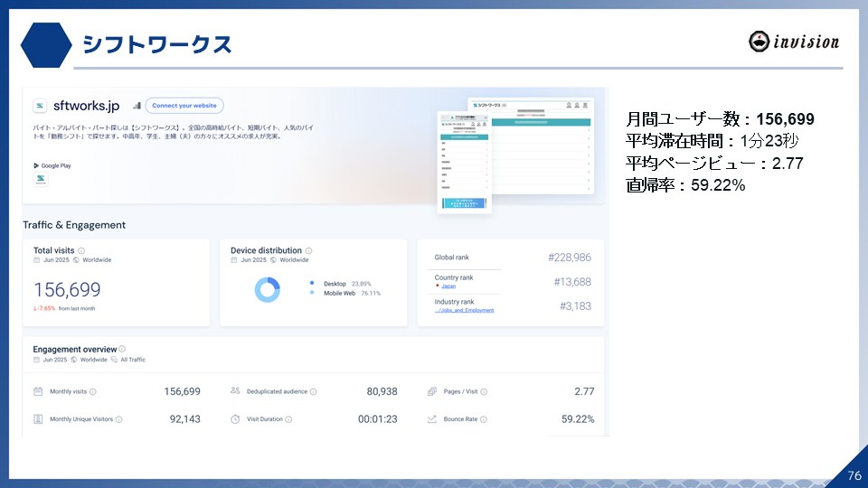Click the device distribution donut chart
Viewport: 868px width, 488px height.
268,289
